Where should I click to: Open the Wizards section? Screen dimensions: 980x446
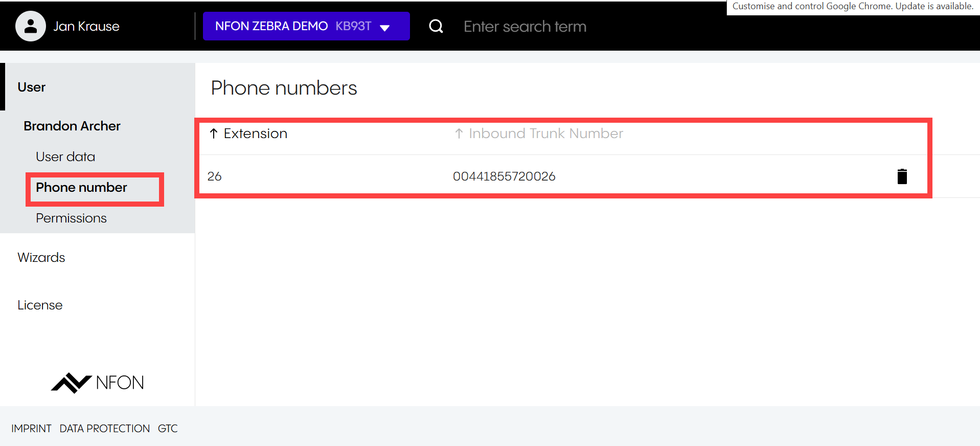[41, 257]
